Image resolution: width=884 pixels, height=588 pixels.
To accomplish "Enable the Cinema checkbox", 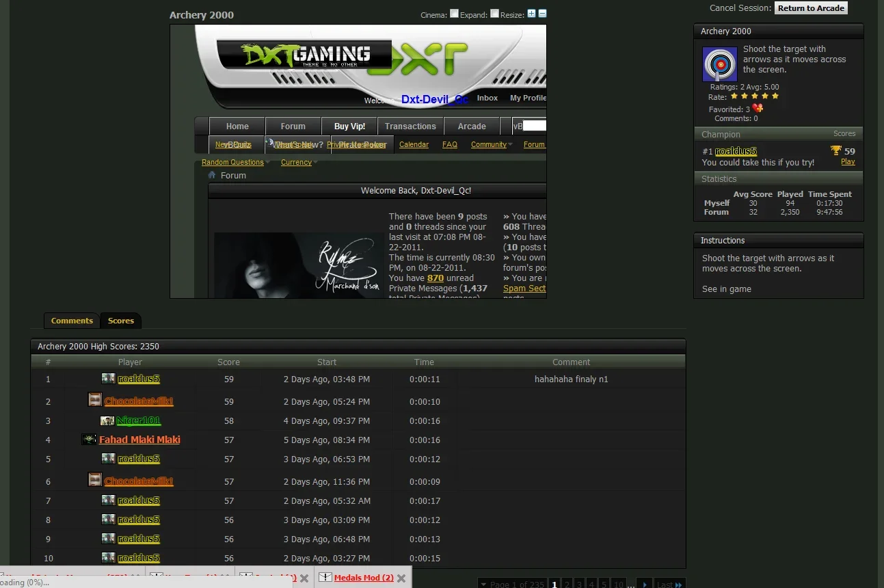I will (454, 13).
